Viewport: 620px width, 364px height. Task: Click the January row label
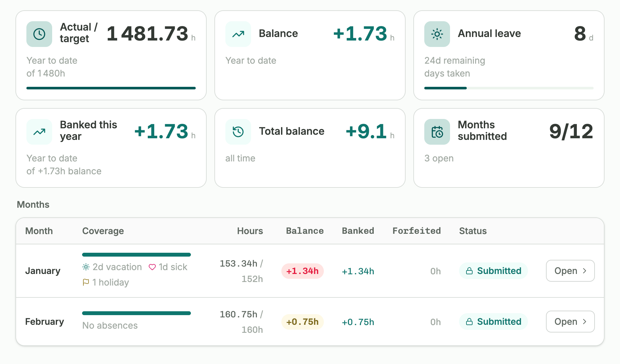coord(43,271)
